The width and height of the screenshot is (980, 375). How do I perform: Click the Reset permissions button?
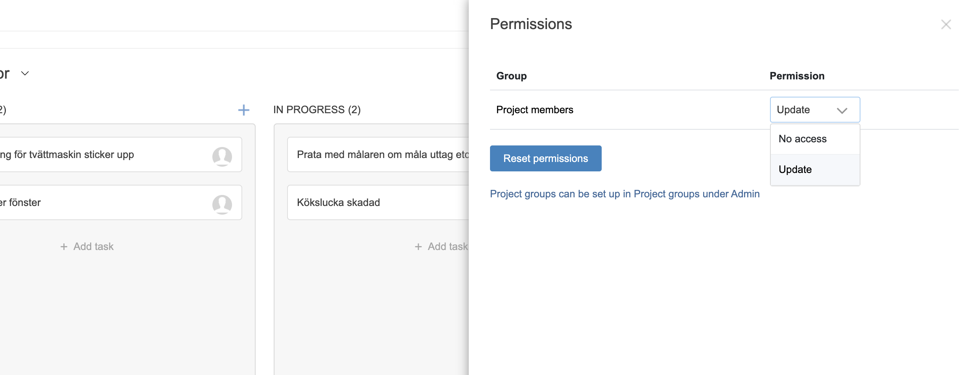click(x=545, y=158)
